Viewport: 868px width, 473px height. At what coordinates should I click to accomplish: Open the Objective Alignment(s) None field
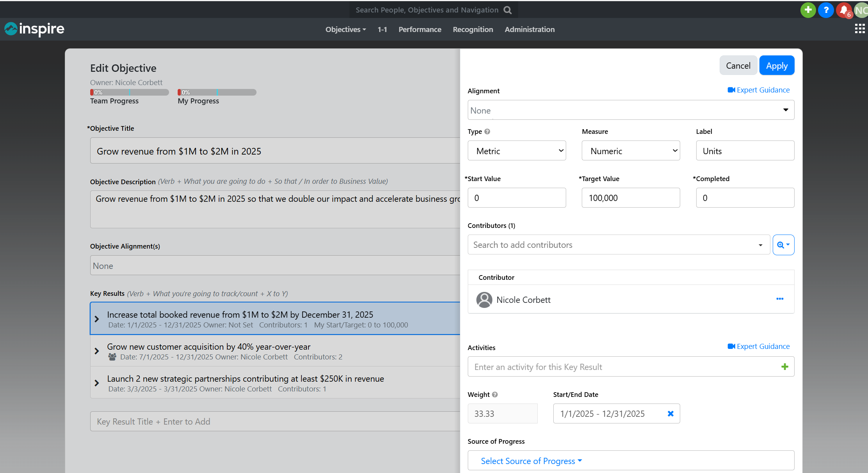[x=275, y=265]
